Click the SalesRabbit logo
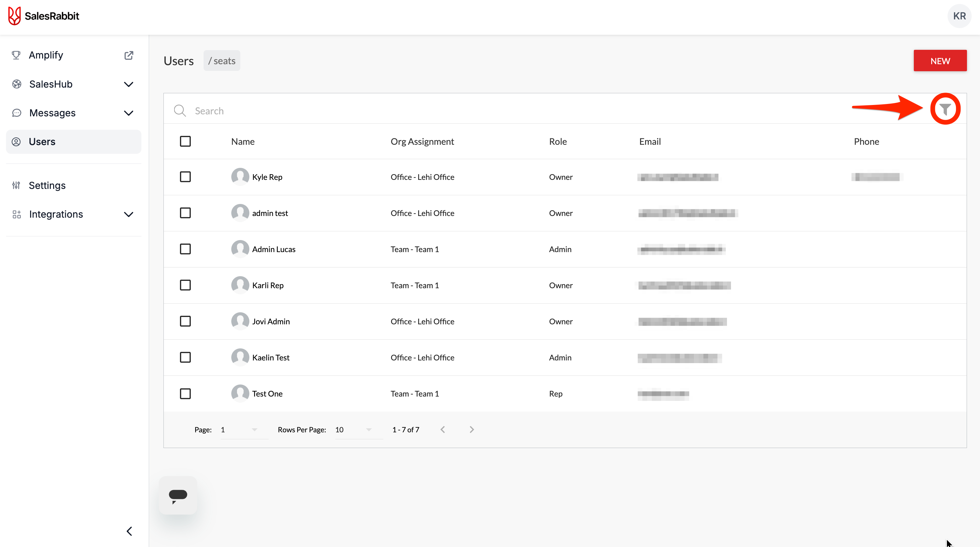 (44, 16)
